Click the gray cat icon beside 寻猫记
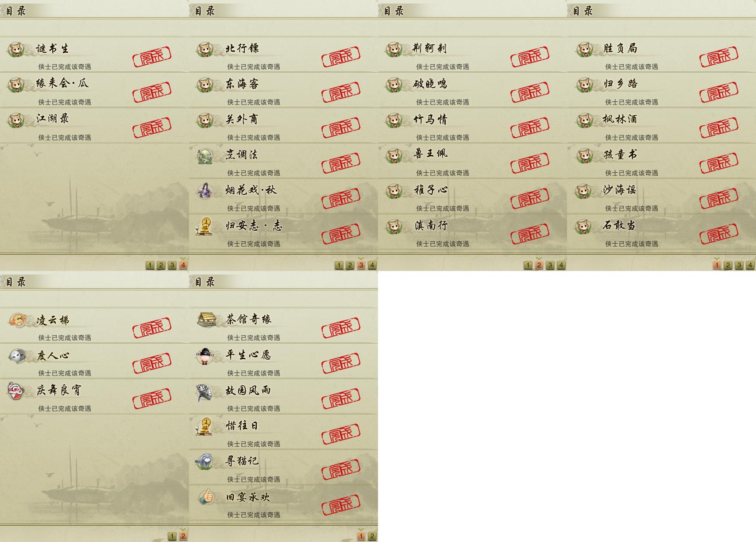The width and height of the screenshot is (756, 542). [x=205, y=461]
